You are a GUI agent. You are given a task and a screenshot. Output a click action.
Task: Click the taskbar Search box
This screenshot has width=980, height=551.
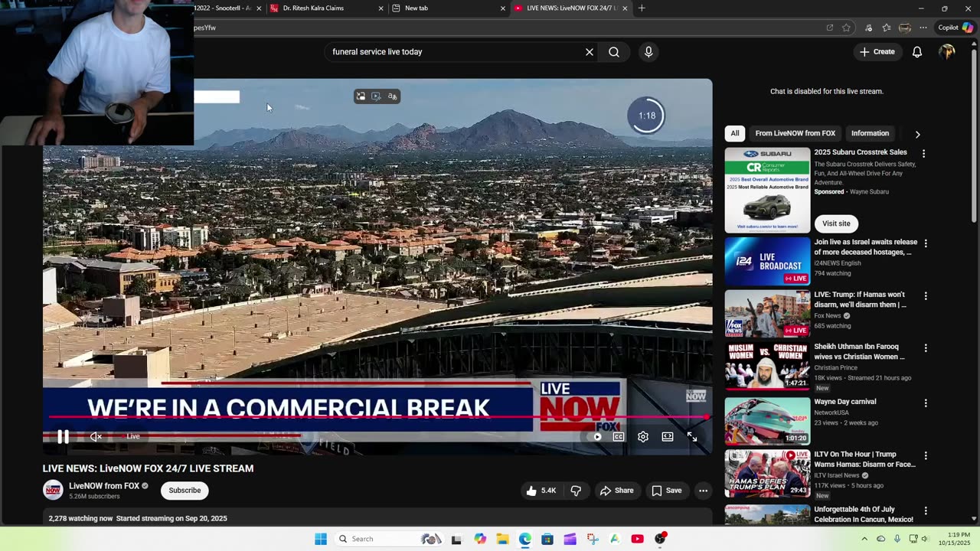point(390,539)
